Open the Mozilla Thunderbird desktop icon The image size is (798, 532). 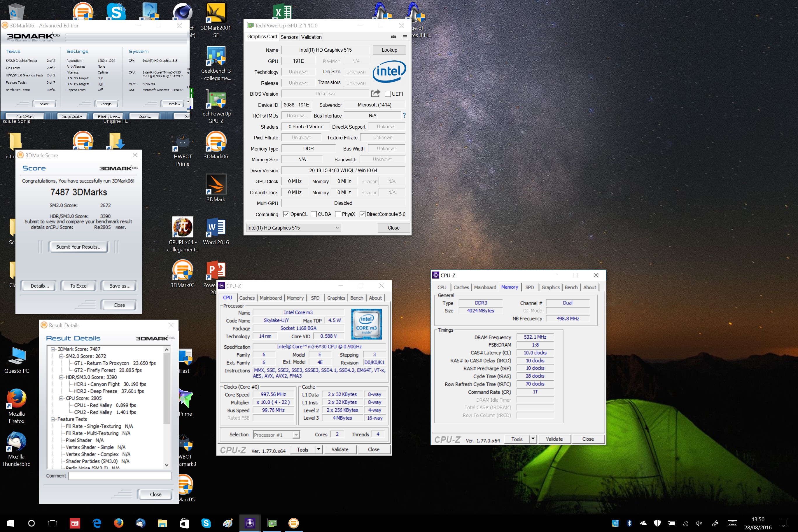(x=16, y=449)
